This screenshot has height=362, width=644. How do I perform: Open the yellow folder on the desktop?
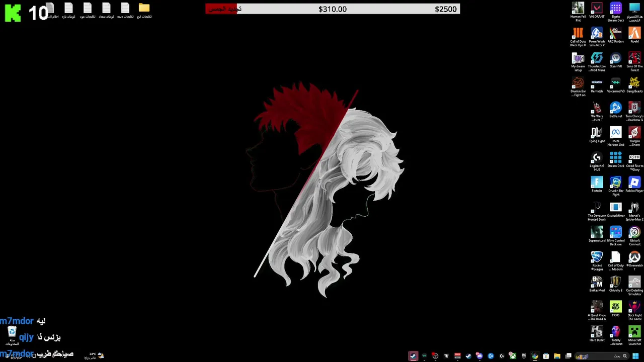point(144,11)
